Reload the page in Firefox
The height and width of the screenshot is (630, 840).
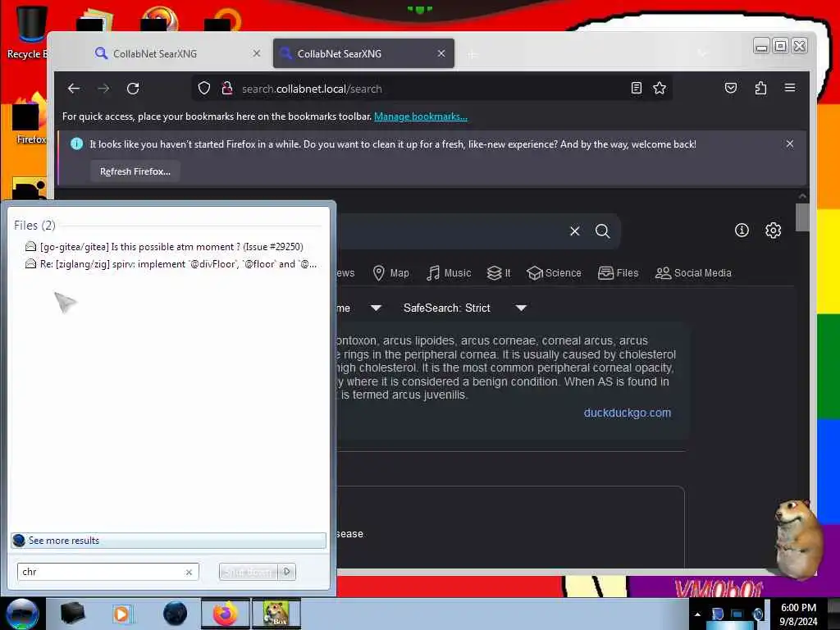[133, 89]
